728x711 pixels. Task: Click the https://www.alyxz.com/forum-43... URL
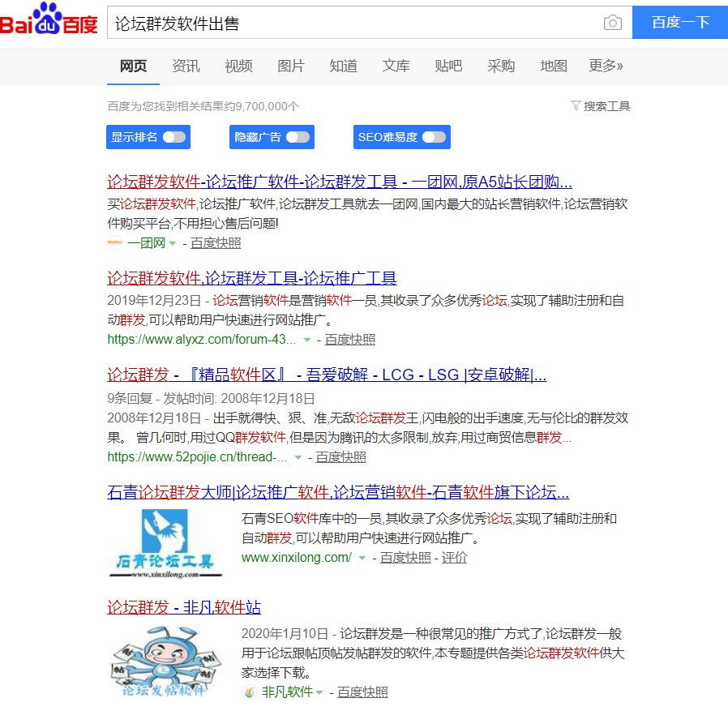[201, 340]
